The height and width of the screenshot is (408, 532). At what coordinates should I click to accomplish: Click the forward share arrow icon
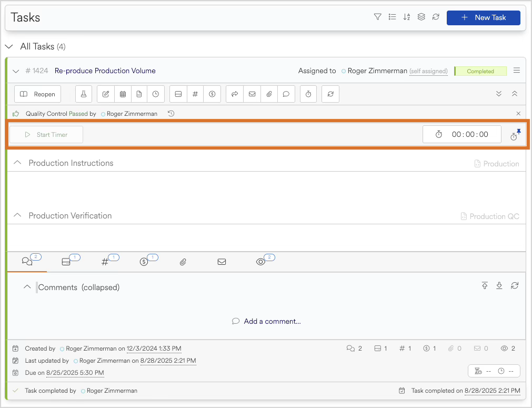tap(235, 94)
